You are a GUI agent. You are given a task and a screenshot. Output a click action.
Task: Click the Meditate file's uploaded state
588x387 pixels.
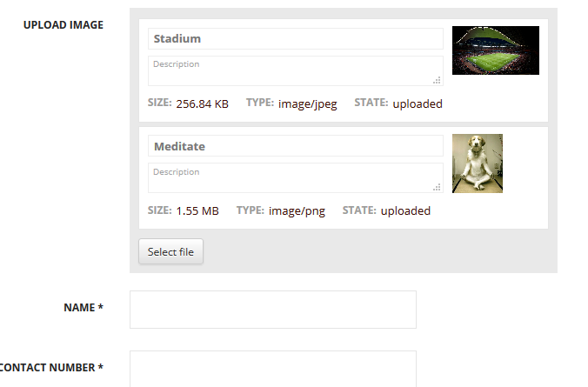tap(405, 210)
